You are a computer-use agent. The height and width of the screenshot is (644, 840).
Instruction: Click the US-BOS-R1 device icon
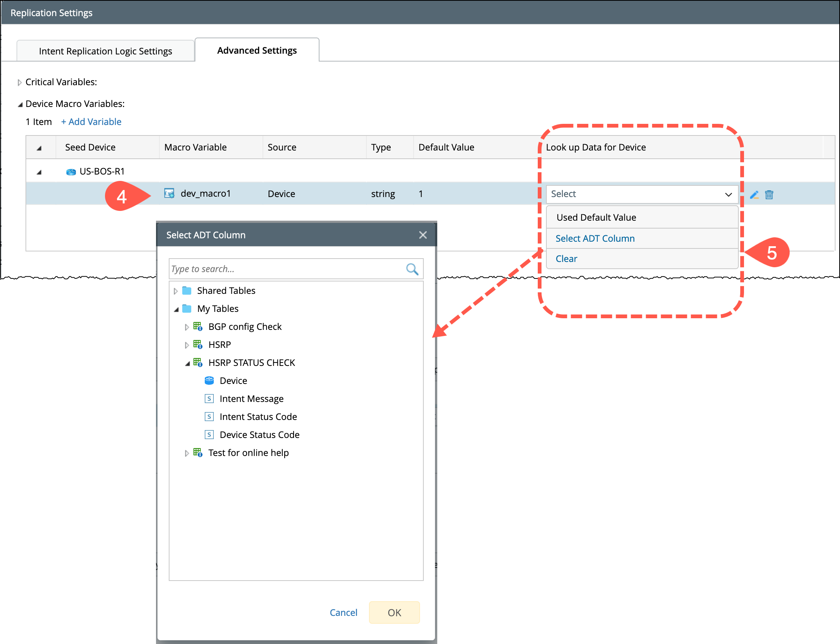71,172
